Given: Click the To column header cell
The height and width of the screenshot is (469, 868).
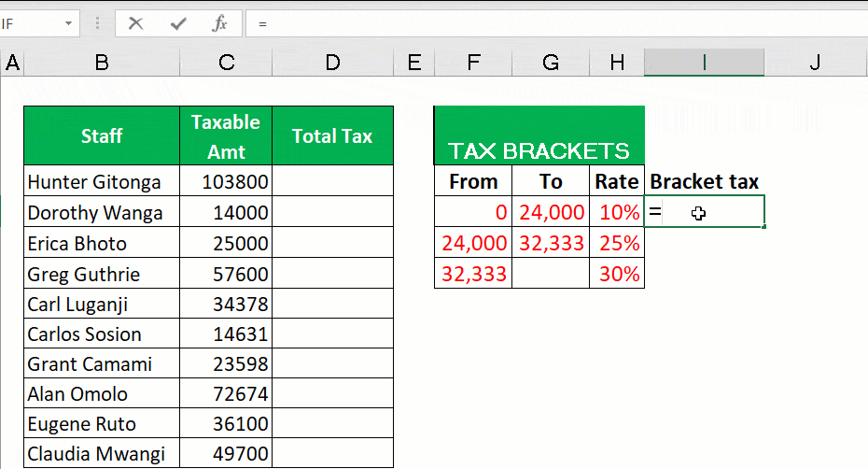Looking at the screenshot, I should (x=551, y=180).
